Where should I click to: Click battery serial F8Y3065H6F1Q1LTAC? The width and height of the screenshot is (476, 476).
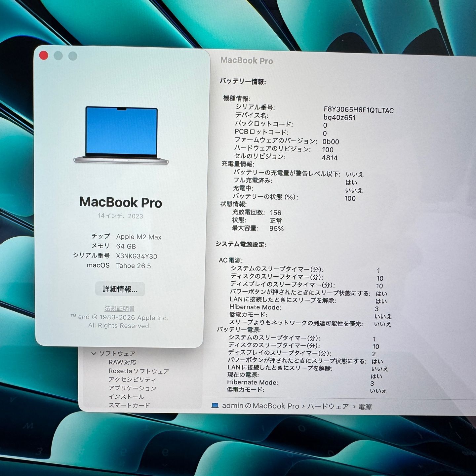coord(359,110)
